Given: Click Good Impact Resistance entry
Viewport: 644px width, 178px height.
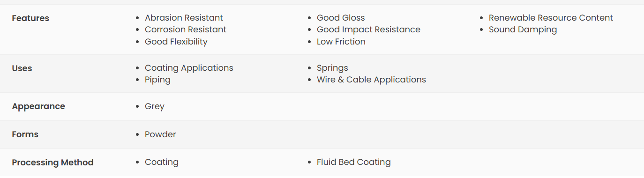Looking at the screenshot, I should tap(368, 30).
